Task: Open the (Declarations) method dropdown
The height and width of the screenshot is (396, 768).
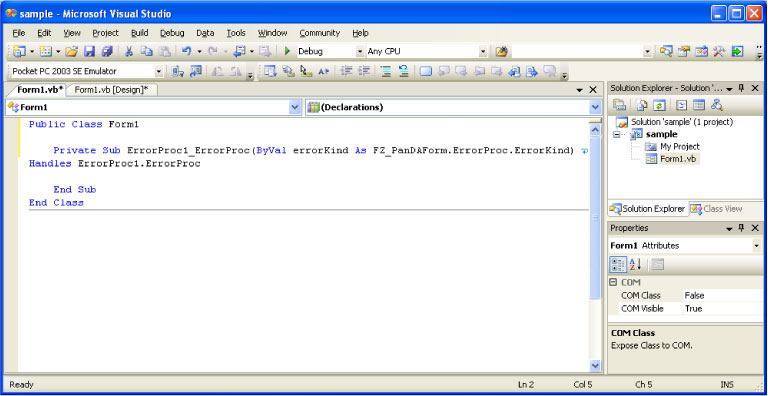Action: point(596,107)
